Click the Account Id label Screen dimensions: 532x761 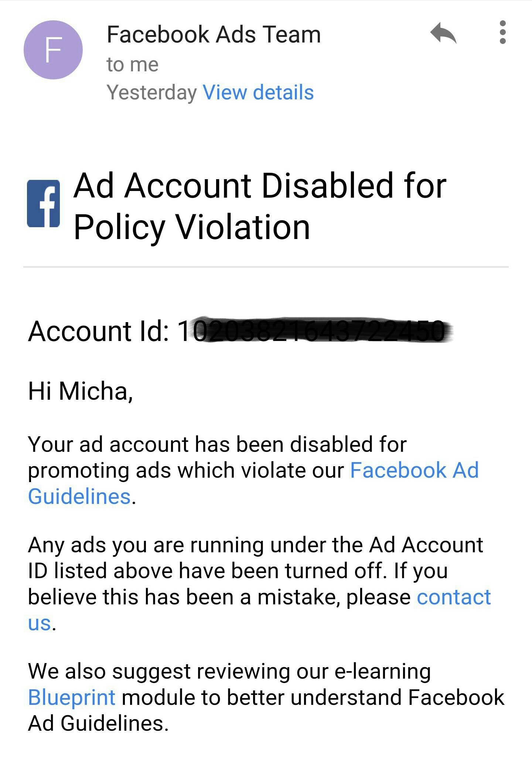[98, 331]
